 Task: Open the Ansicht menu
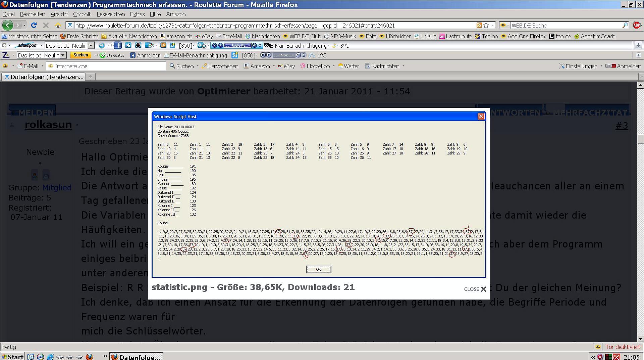59,14
